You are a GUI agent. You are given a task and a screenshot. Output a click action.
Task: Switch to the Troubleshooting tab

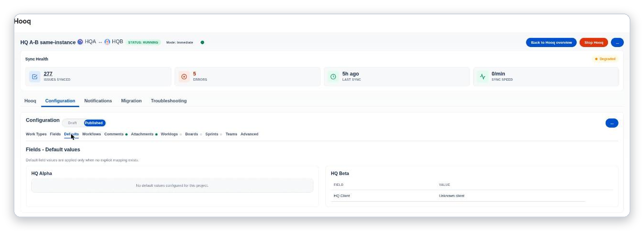[168, 101]
